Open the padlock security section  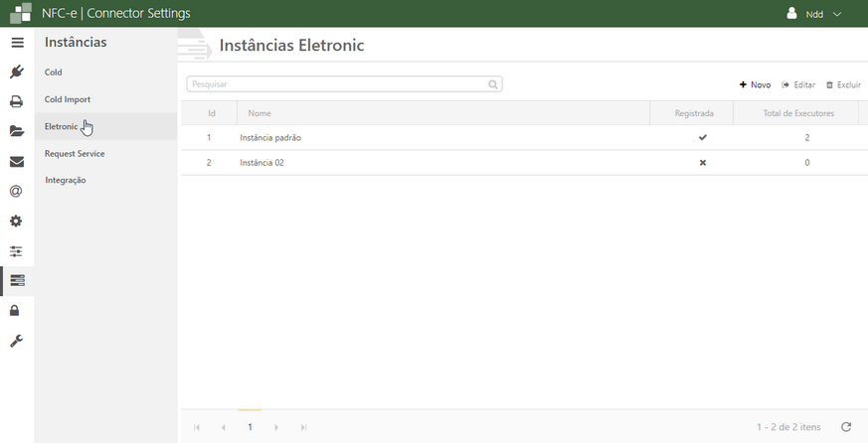(x=16, y=311)
